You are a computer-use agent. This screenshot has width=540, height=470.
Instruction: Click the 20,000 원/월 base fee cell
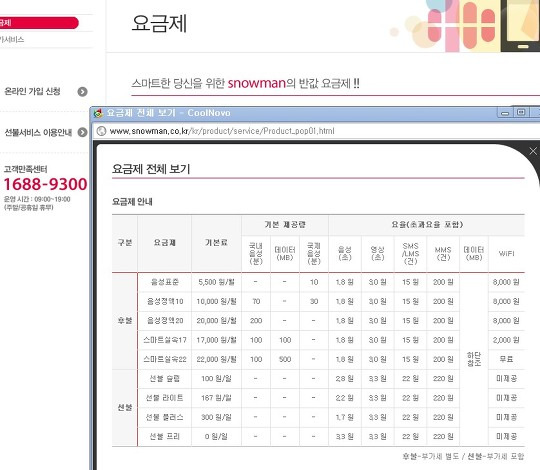216,321
